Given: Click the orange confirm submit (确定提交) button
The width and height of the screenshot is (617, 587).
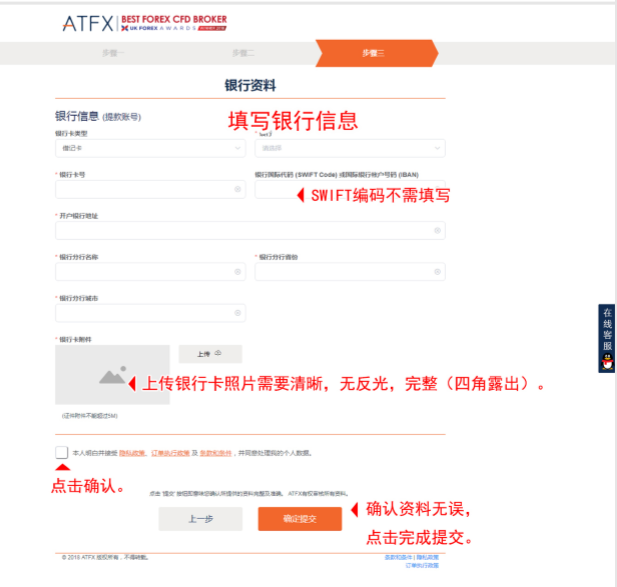Looking at the screenshot, I should point(300,519).
